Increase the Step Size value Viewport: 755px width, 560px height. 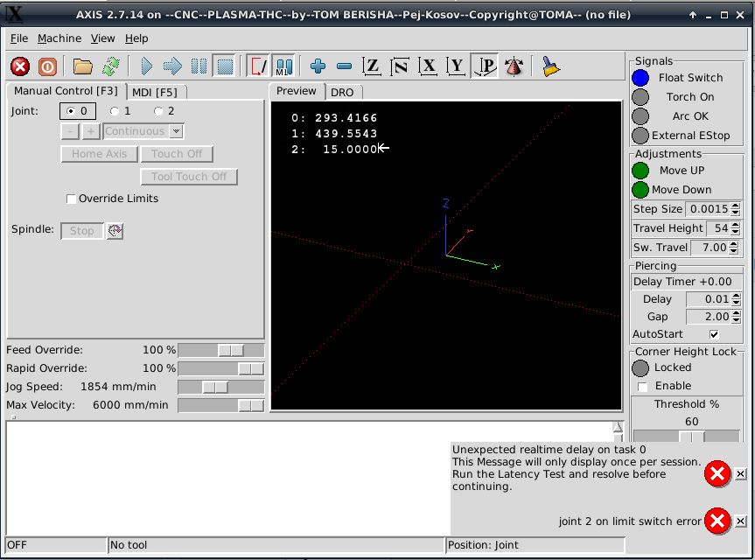point(735,206)
